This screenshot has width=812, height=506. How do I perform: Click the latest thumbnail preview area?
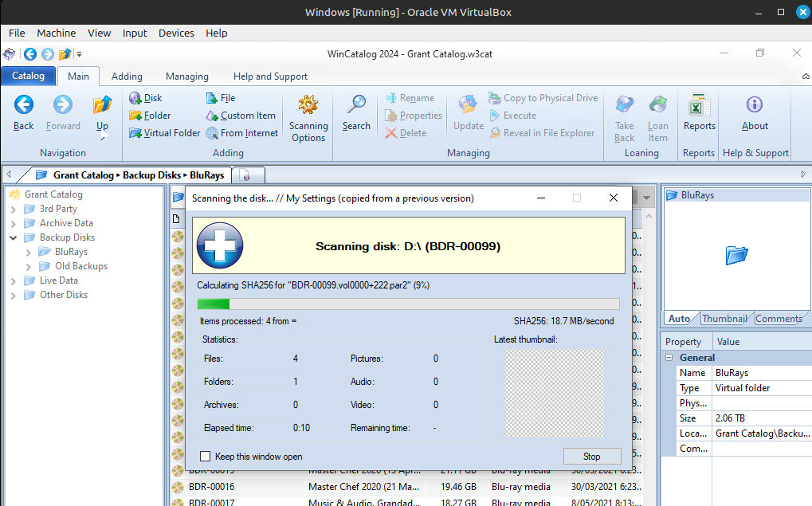(x=554, y=393)
